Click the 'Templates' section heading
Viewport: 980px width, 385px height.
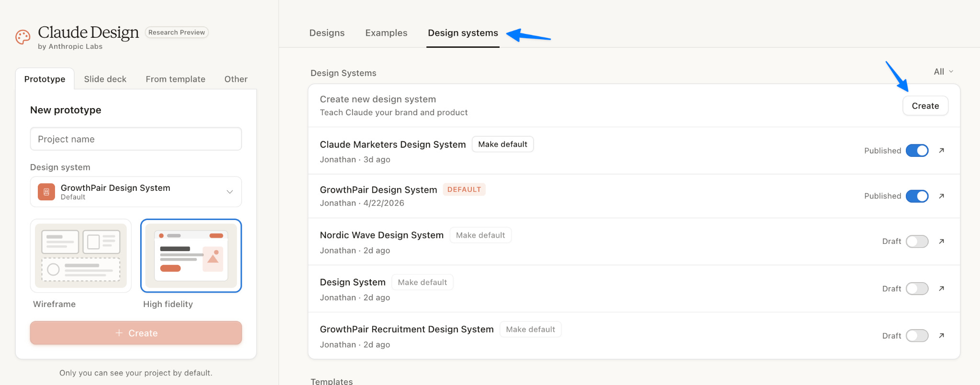click(x=332, y=381)
